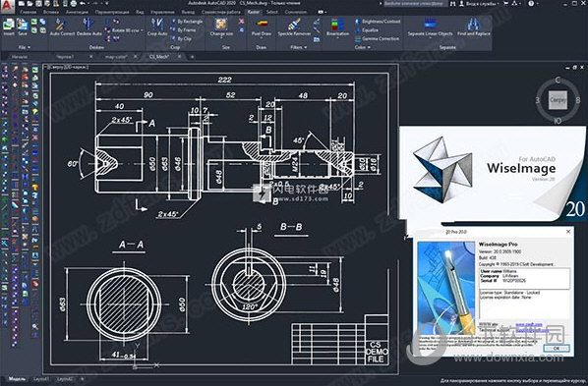Expand the Pixel Draw dropdown arrow
Viewport: 588px width, 386px height.
point(262,38)
